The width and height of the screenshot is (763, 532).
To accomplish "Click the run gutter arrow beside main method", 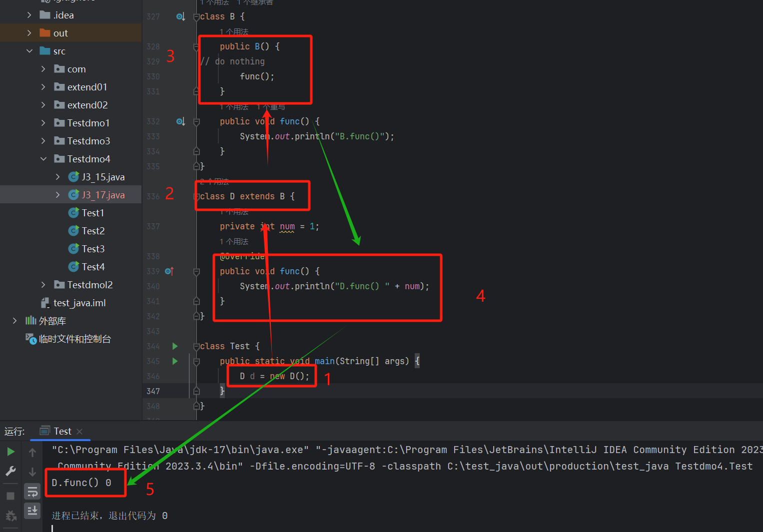I will (175, 361).
